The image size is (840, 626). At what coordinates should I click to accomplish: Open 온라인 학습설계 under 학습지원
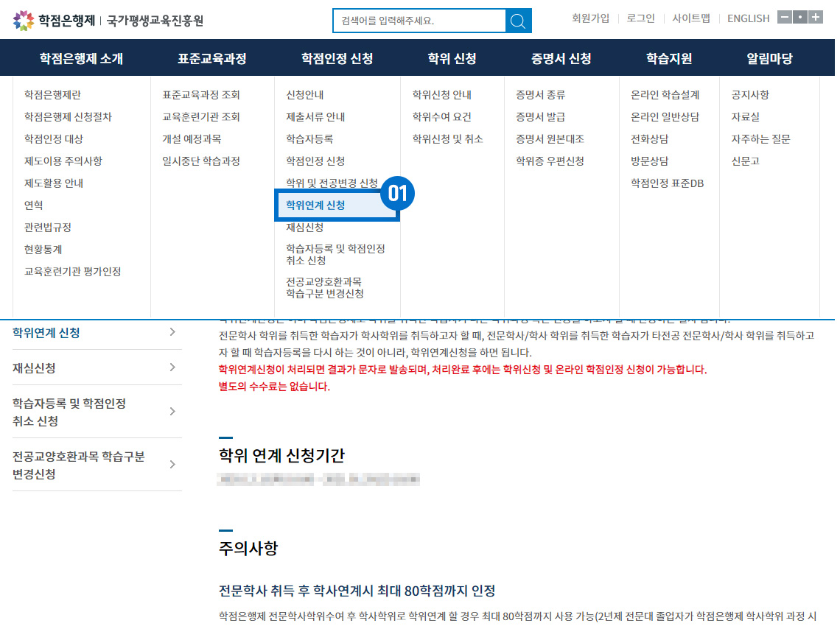665,95
